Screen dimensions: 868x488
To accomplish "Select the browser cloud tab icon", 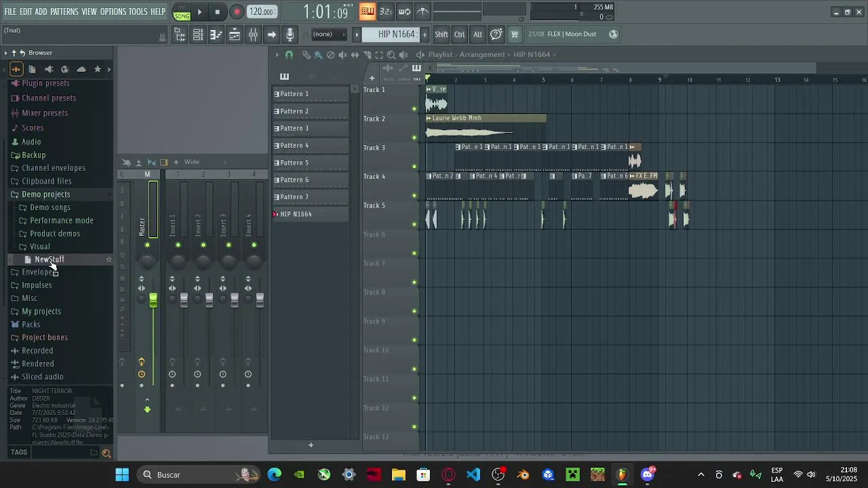I will [x=81, y=69].
